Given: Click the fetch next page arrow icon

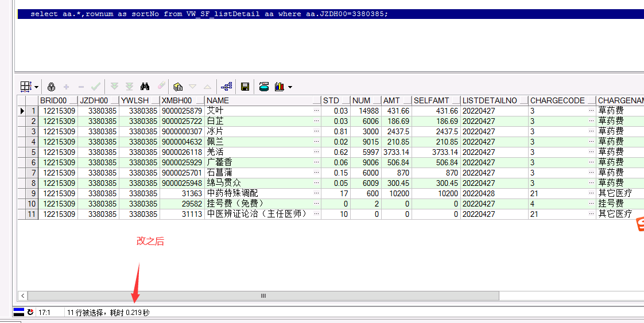Looking at the screenshot, I should pos(115,87).
